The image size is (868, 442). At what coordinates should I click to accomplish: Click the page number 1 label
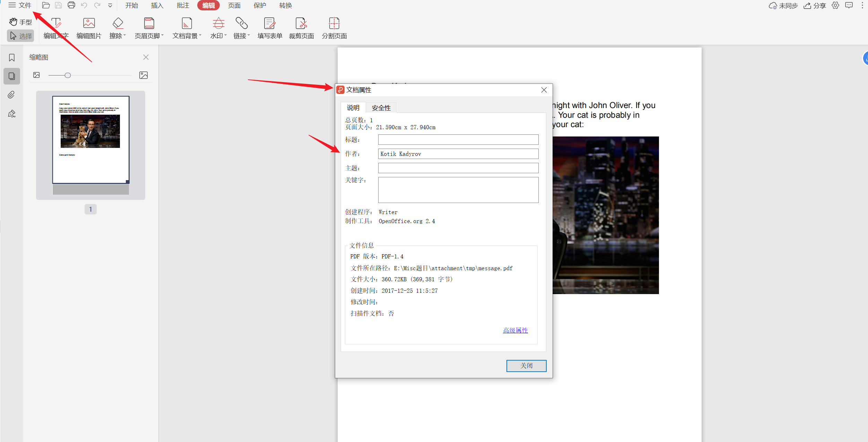click(x=90, y=209)
